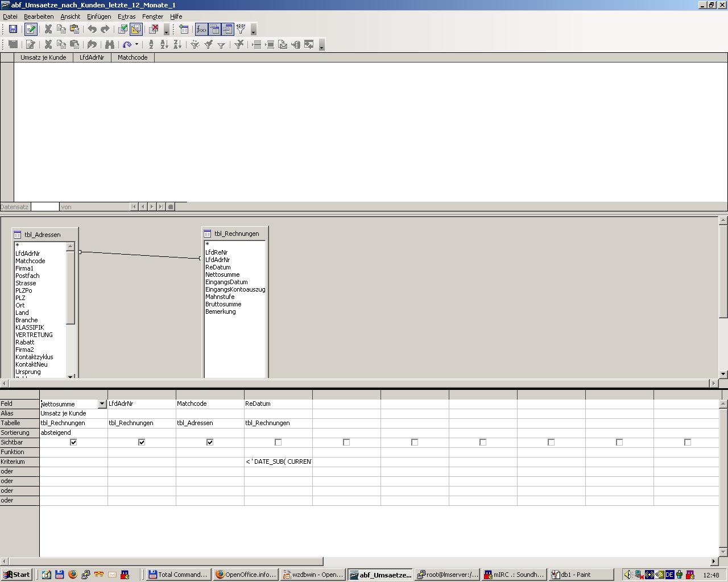Click Run Query icon with green checkmark
Image resolution: width=728 pixels, height=582 pixels.
pos(122,30)
